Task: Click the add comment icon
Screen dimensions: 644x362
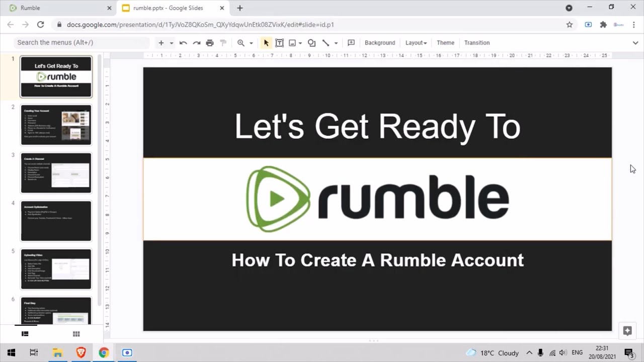Action: tap(351, 43)
